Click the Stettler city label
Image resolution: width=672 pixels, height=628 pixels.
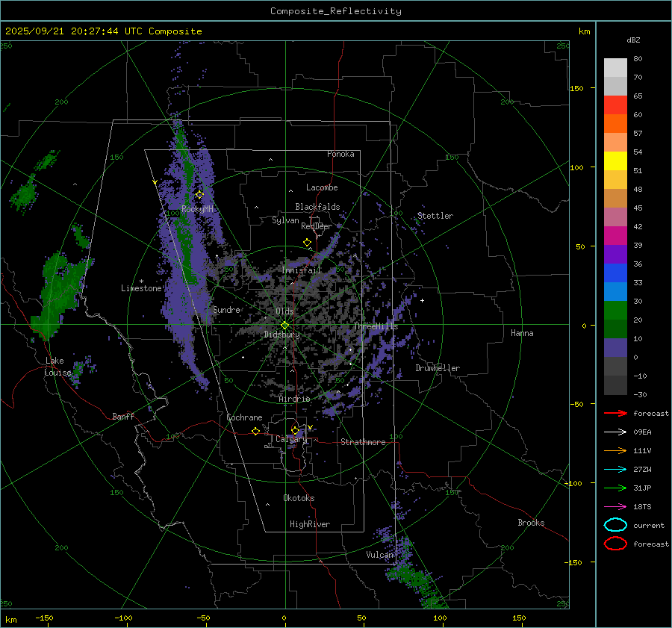click(x=435, y=216)
